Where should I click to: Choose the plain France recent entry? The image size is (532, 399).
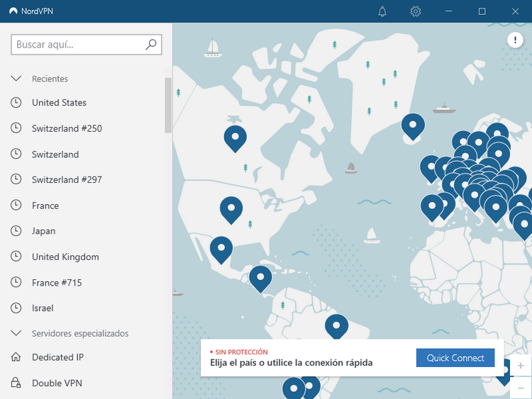pyautogui.click(x=45, y=206)
